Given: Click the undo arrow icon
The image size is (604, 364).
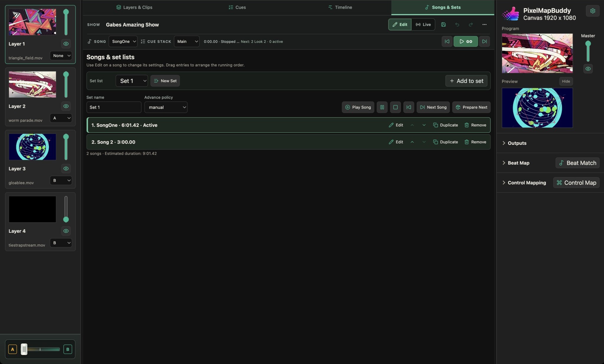Looking at the screenshot, I should (457, 24).
